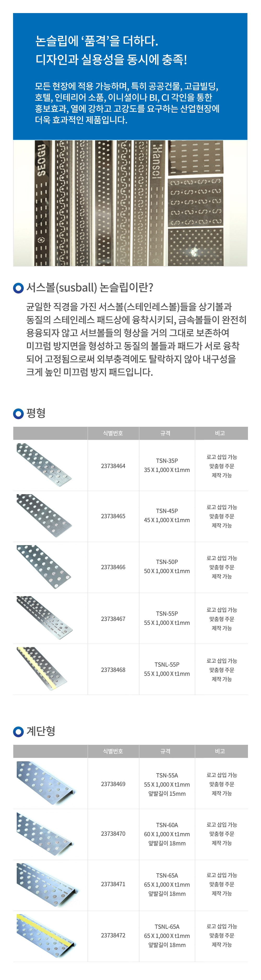
Task: Open the TSN-50P product thumbnail
Action: [x=44, y=567]
